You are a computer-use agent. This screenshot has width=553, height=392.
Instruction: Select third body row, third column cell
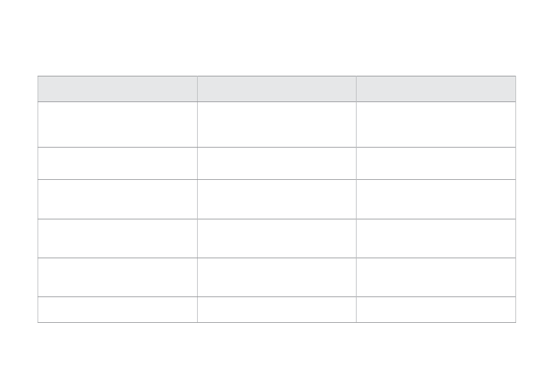click(436, 199)
